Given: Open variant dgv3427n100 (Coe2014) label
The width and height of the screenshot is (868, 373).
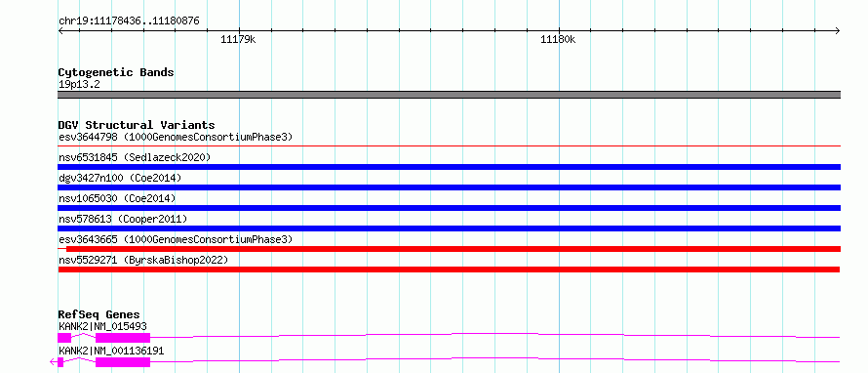Looking at the screenshot, I should pyautogui.click(x=120, y=178).
